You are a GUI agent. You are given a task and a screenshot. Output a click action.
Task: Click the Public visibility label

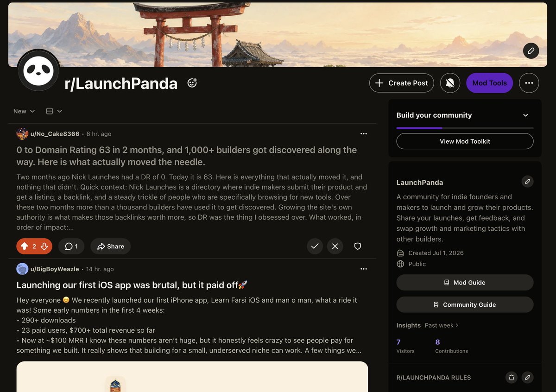[417, 264]
